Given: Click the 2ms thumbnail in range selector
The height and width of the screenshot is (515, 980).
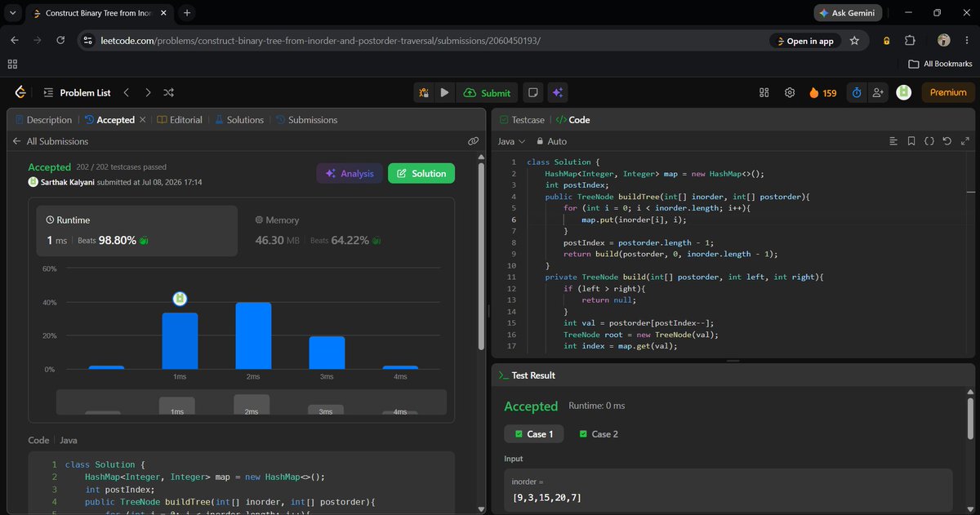Looking at the screenshot, I should click(x=252, y=405).
